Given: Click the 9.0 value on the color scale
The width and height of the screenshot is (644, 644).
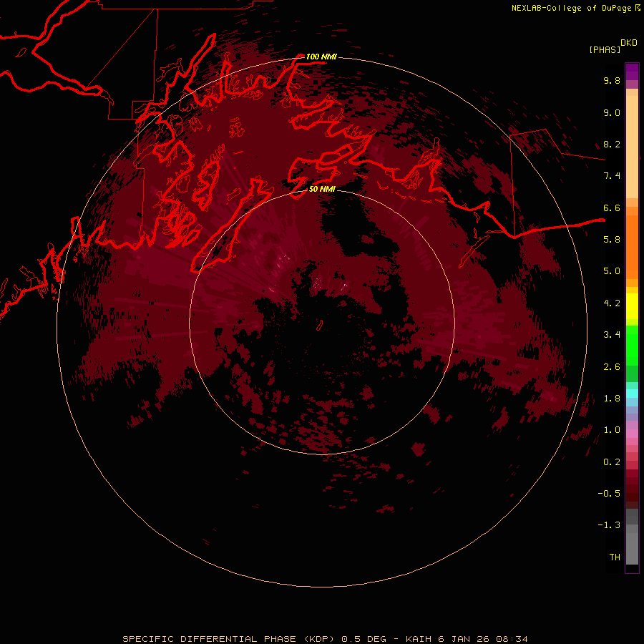Looking at the screenshot, I should click(612, 112).
